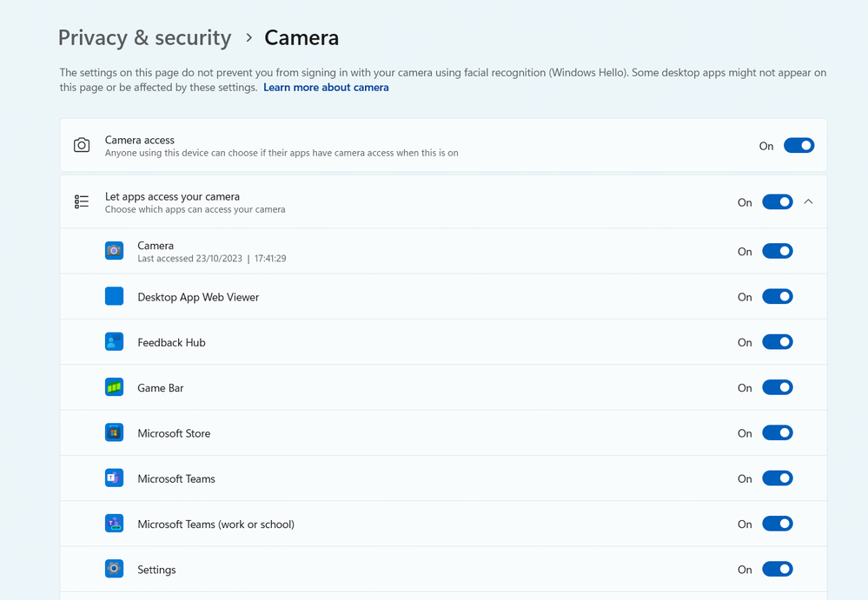Click the Microsoft Teams icon
The image size is (868, 600).
pos(114,478)
